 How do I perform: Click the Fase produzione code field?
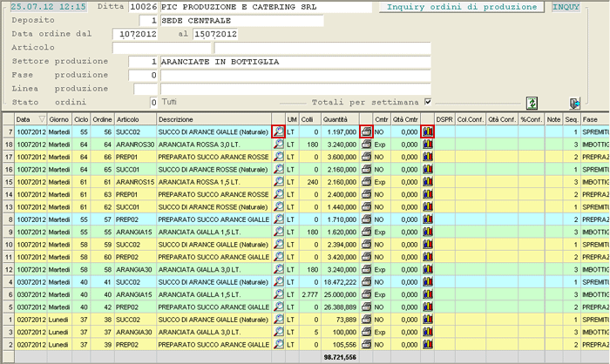pos(143,75)
